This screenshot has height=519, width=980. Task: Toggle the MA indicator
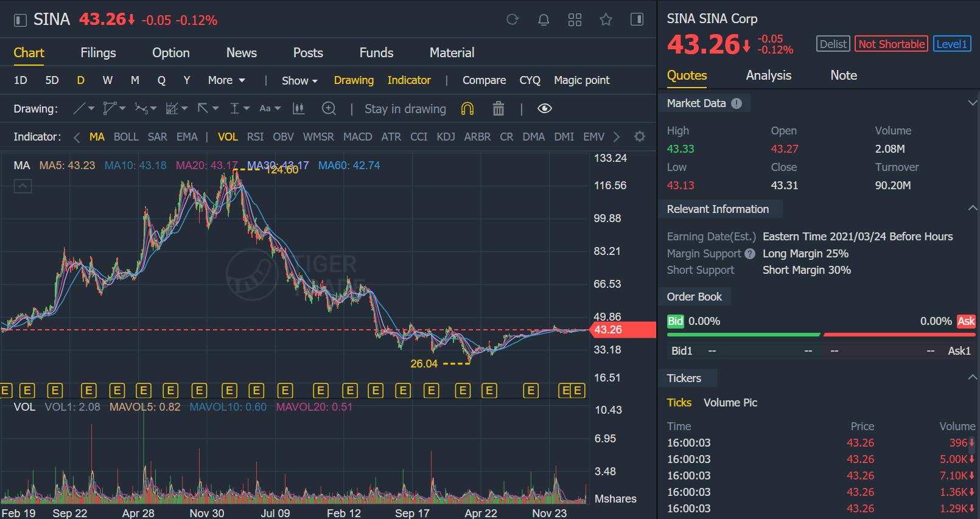[97, 137]
